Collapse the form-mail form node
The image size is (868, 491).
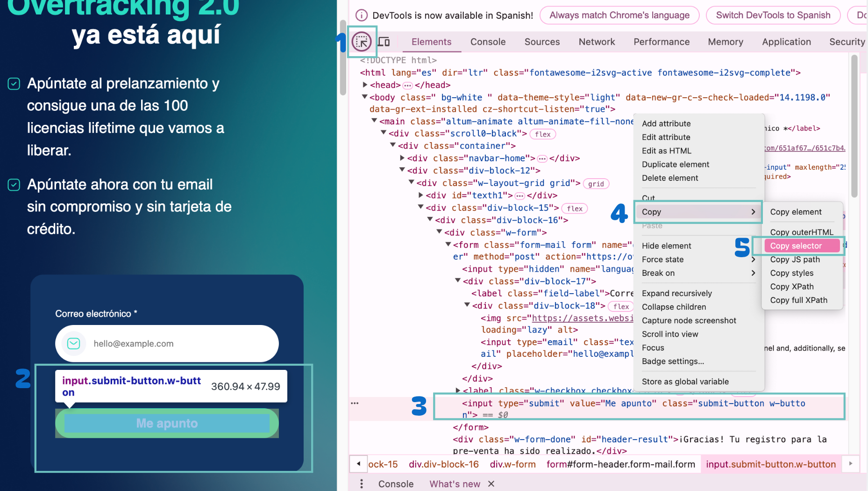click(448, 244)
